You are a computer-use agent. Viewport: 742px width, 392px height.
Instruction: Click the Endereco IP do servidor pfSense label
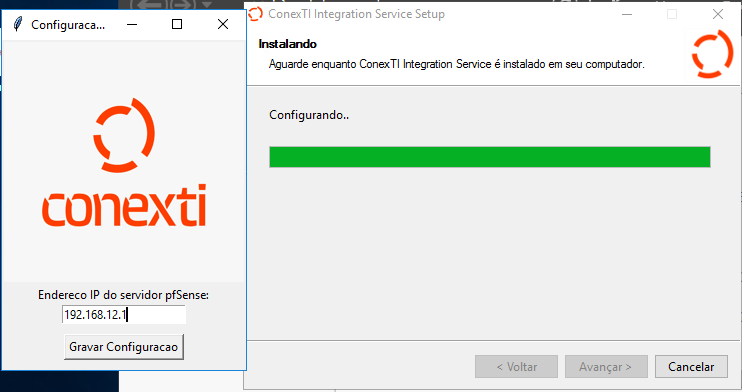[124, 295]
